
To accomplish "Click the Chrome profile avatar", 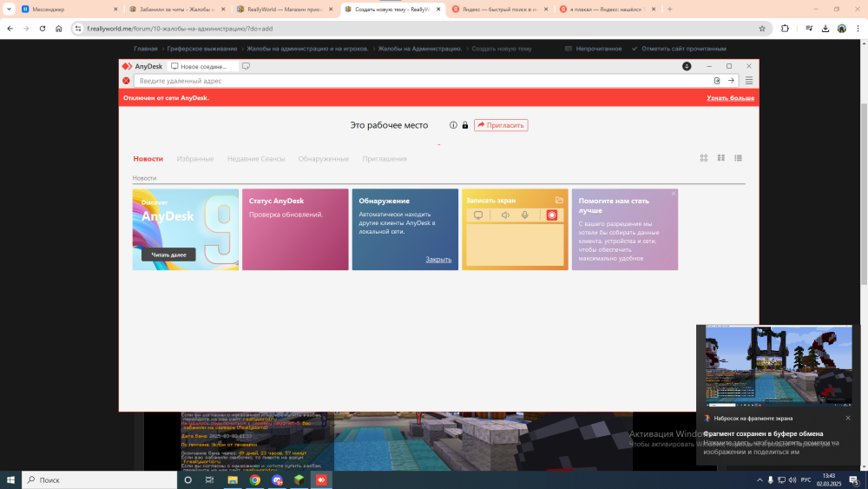I will [842, 29].
